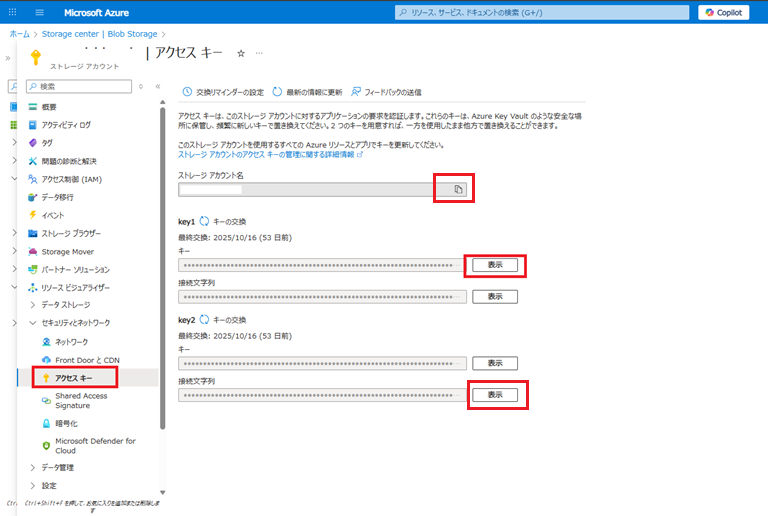
Task: Show the key2 接続文字列
Action: (x=495, y=395)
